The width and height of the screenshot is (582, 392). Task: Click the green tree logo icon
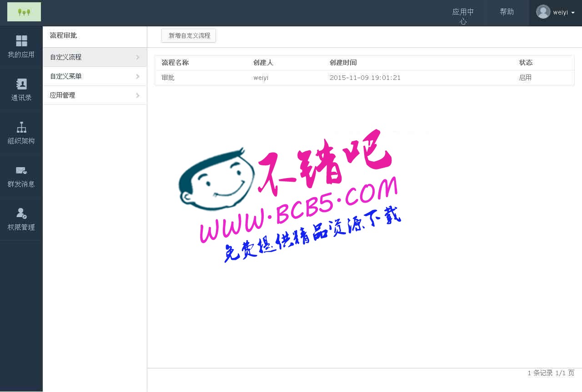point(24,12)
